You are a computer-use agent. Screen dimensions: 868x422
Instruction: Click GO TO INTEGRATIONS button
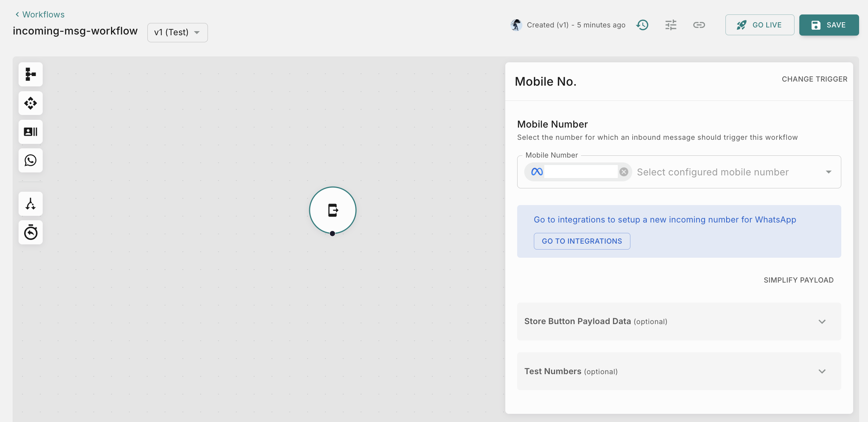coord(582,241)
